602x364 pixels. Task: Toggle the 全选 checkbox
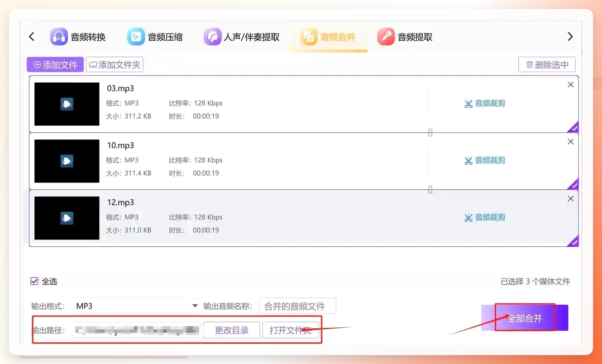(34, 281)
